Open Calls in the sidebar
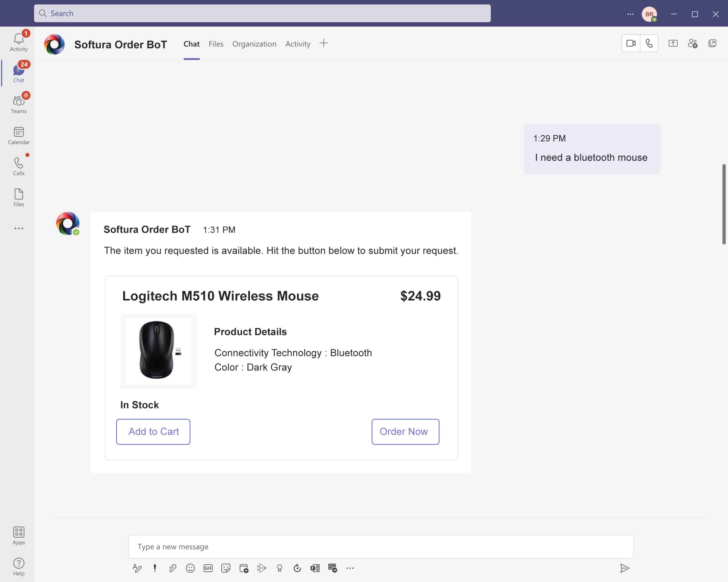Viewport: 728px width, 582px height. 18,166
